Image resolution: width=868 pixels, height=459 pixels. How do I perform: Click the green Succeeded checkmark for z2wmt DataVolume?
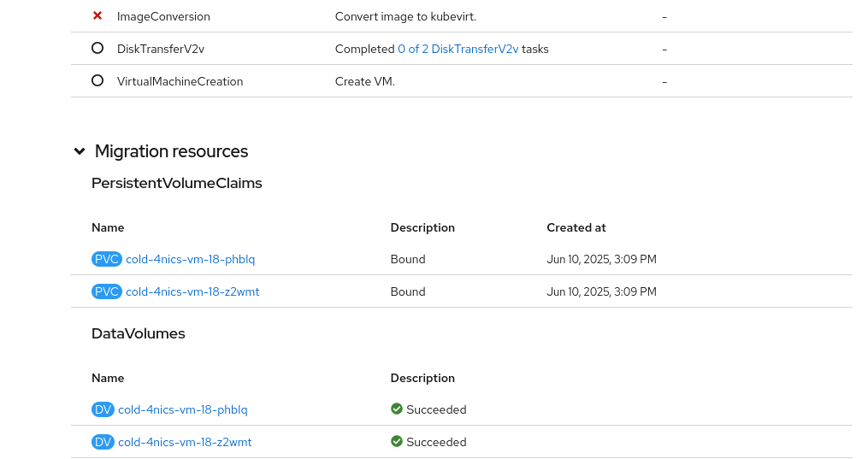click(397, 442)
